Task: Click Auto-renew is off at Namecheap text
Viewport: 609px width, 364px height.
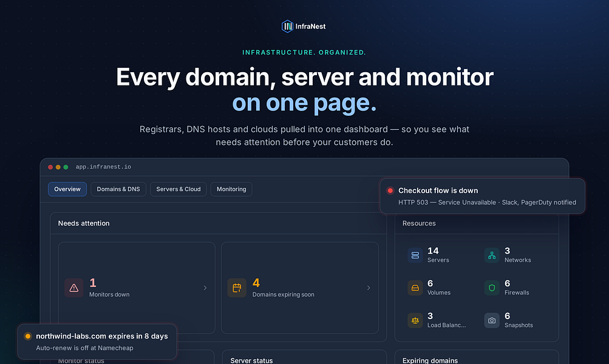Action: pos(84,348)
